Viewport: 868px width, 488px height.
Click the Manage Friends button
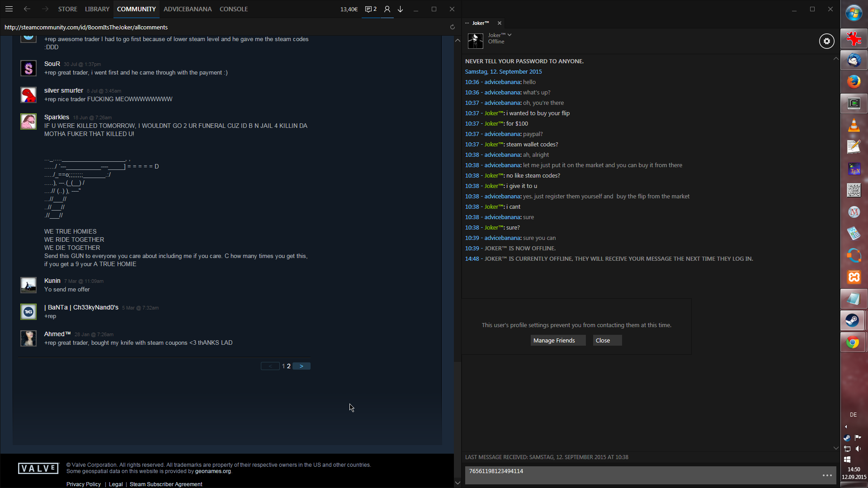click(x=558, y=340)
